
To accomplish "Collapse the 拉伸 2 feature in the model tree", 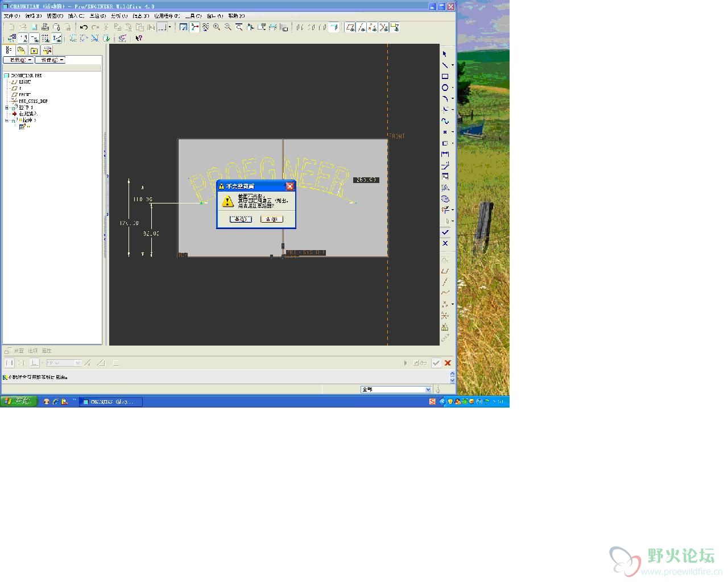I will [7, 120].
